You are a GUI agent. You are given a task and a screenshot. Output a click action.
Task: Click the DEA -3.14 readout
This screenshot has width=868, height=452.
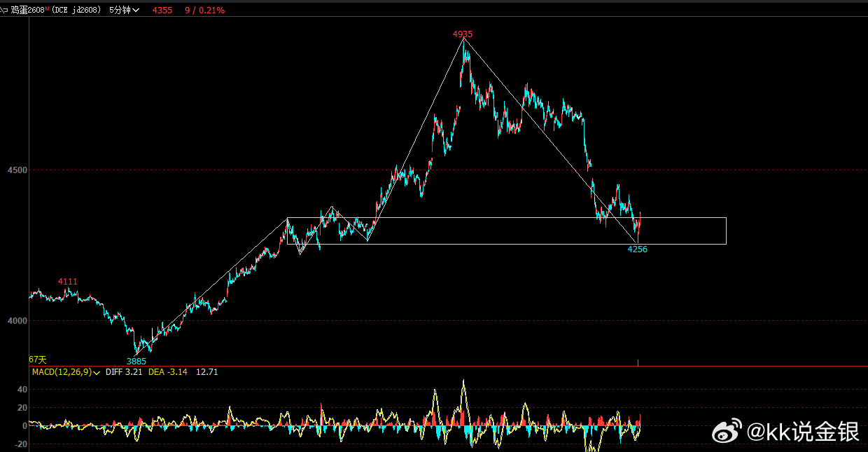click(168, 372)
